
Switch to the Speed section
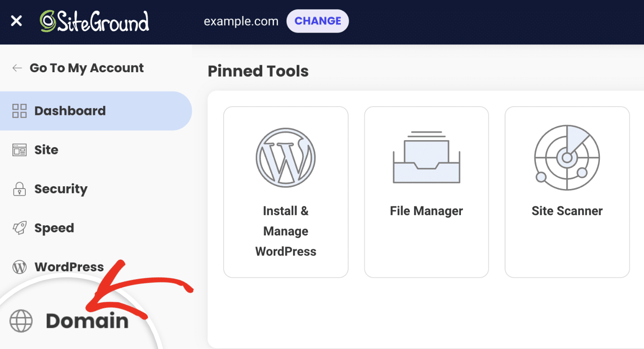[x=53, y=227]
